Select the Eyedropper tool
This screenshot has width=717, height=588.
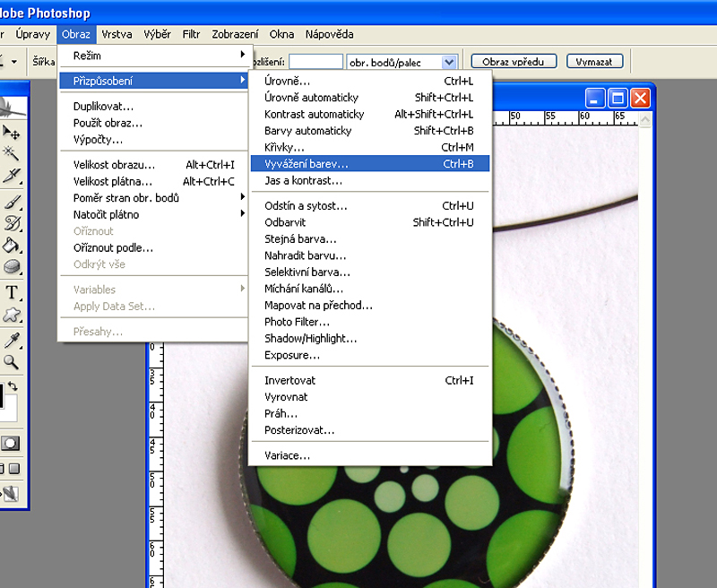pyautogui.click(x=12, y=340)
